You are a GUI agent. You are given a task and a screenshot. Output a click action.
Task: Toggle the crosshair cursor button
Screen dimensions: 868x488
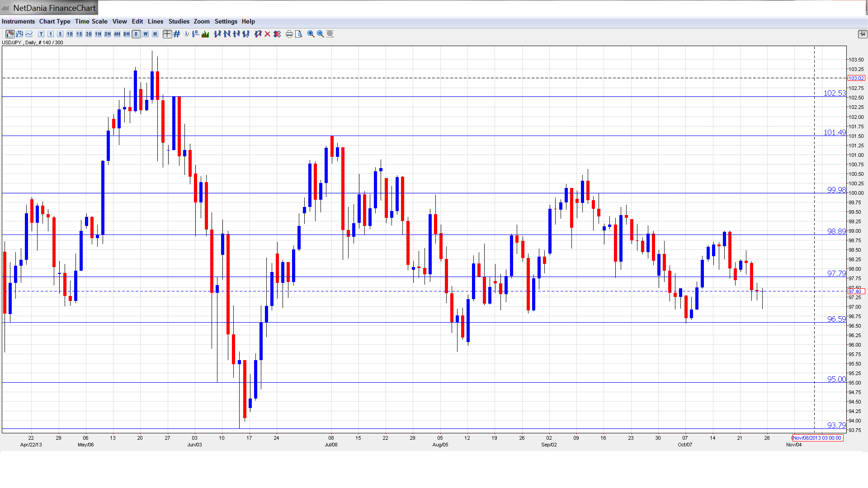click(167, 34)
